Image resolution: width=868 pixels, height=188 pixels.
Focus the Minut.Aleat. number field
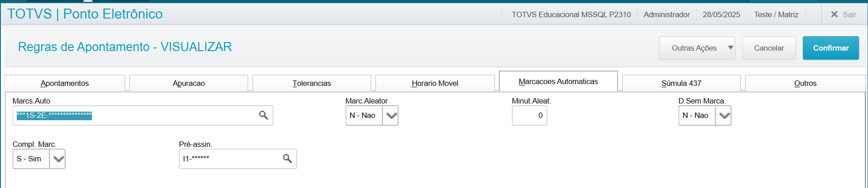coord(529,116)
